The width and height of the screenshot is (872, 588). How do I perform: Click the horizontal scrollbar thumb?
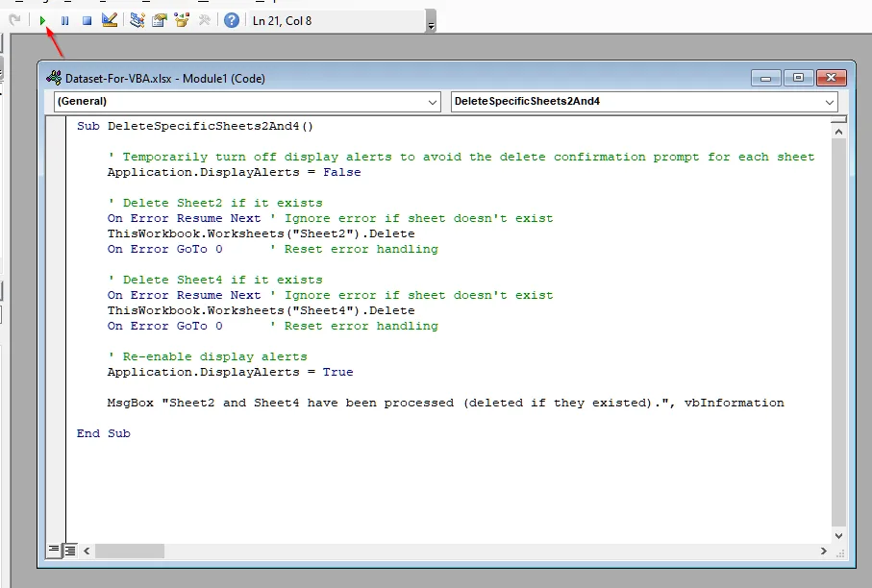pyautogui.click(x=130, y=551)
